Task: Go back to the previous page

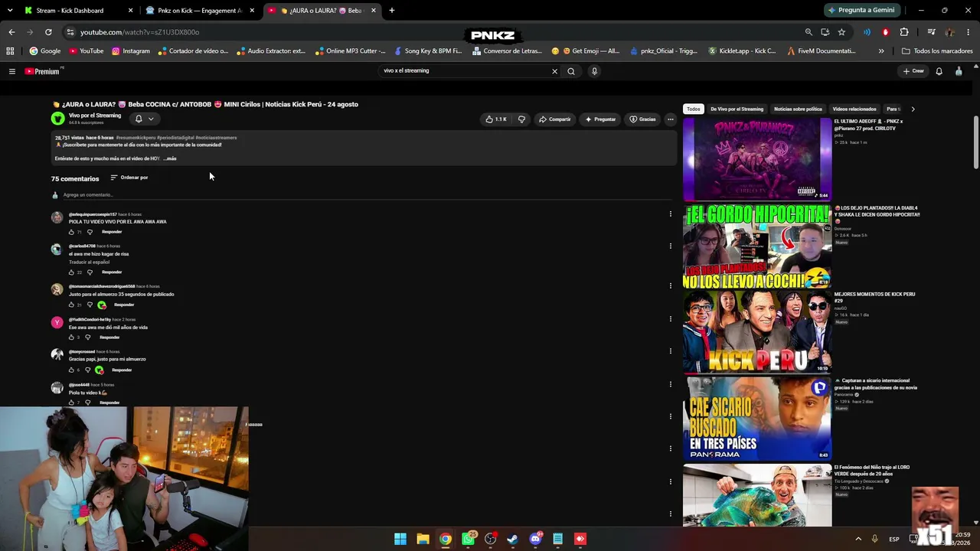Action: click(11, 32)
